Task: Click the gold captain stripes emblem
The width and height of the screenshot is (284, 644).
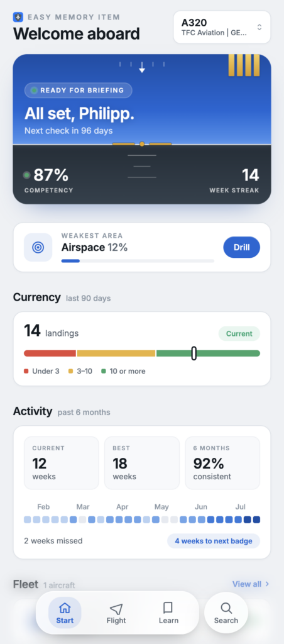Action: click(x=244, y=65)
